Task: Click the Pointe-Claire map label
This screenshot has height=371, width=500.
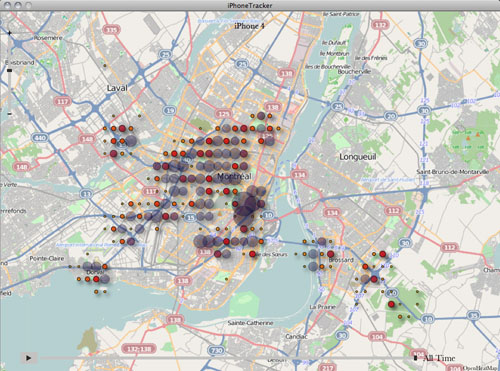Action: [47, 258]
